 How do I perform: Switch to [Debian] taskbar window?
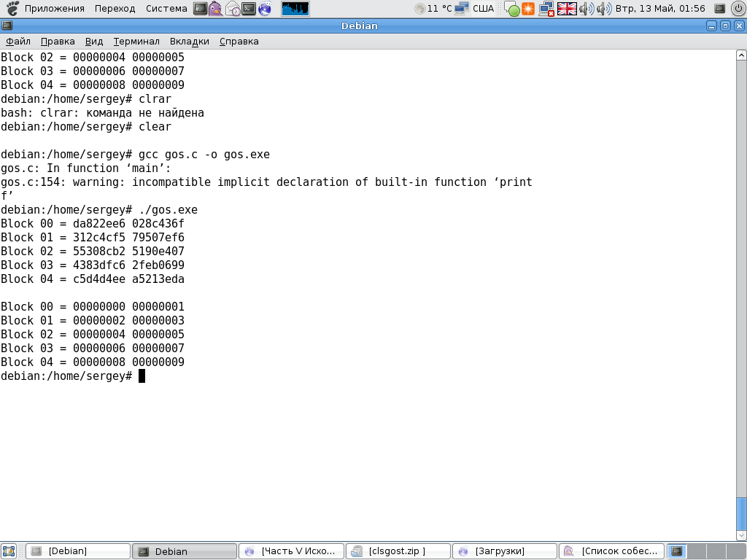(77, 551)
